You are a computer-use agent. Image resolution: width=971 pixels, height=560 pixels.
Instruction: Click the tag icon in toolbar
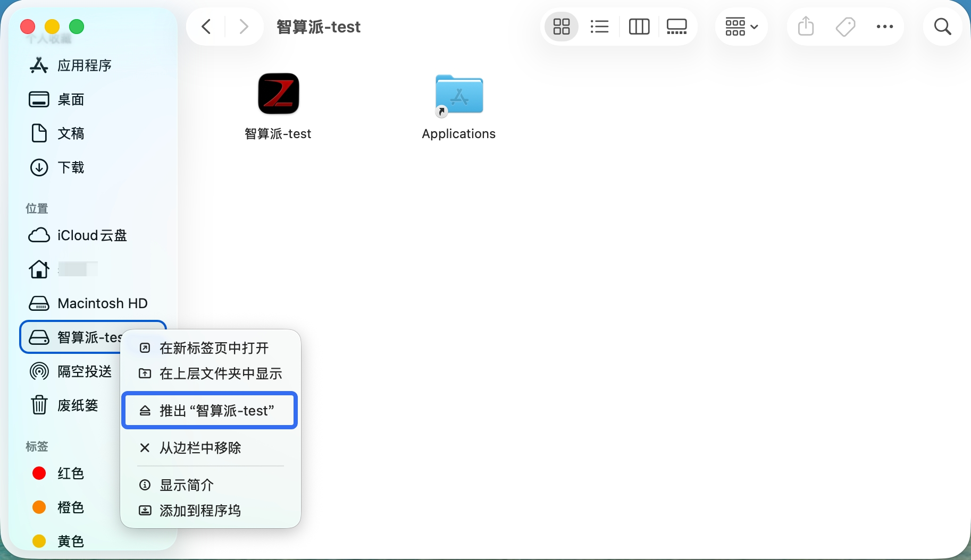pyautogui.click(x=846, y=27)
